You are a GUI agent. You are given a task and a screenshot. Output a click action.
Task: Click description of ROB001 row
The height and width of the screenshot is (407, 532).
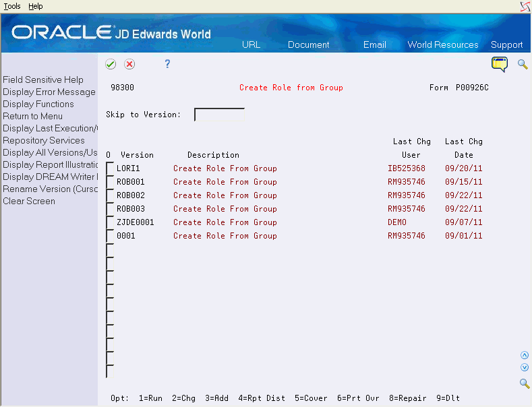coord(225,182)
